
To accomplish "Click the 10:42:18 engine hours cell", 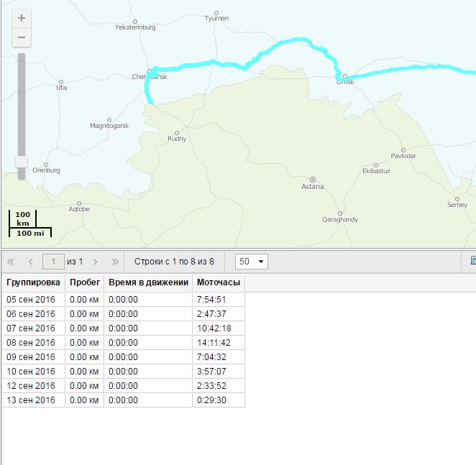I will pyautogui.click(x=214, y=328).
